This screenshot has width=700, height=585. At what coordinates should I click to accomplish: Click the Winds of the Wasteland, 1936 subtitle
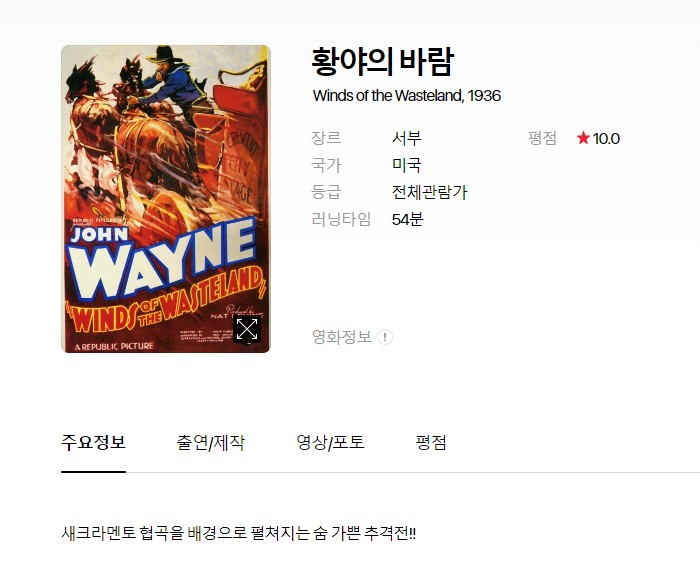(407, 96)
